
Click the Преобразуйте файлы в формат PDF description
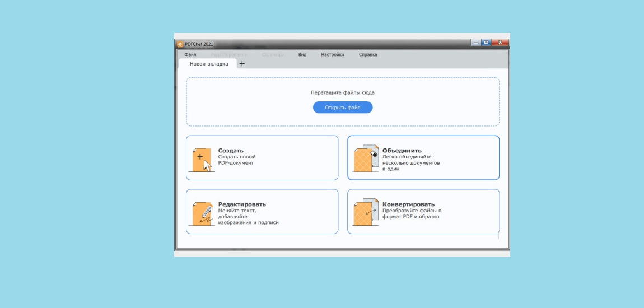(x=412, y=213)
